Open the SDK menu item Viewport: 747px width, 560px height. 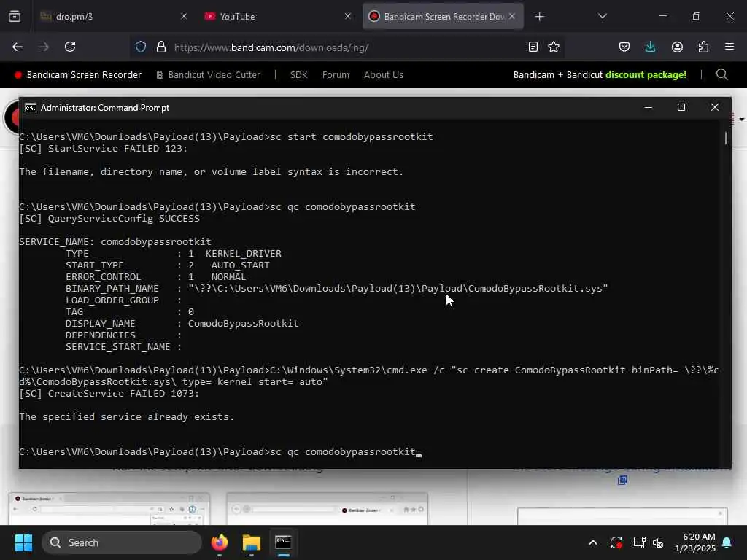pos(298,75)
